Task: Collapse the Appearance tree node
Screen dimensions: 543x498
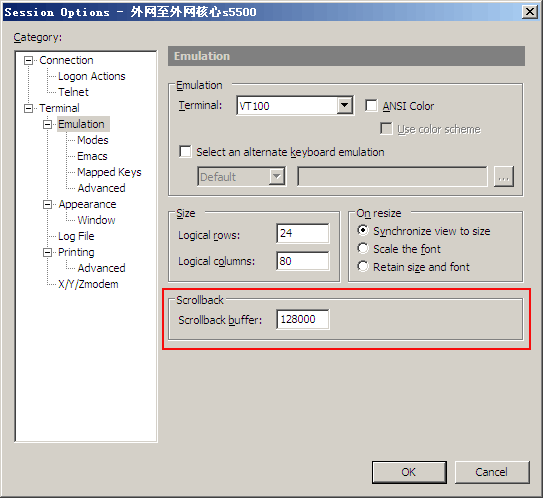Action: point(47,204)
